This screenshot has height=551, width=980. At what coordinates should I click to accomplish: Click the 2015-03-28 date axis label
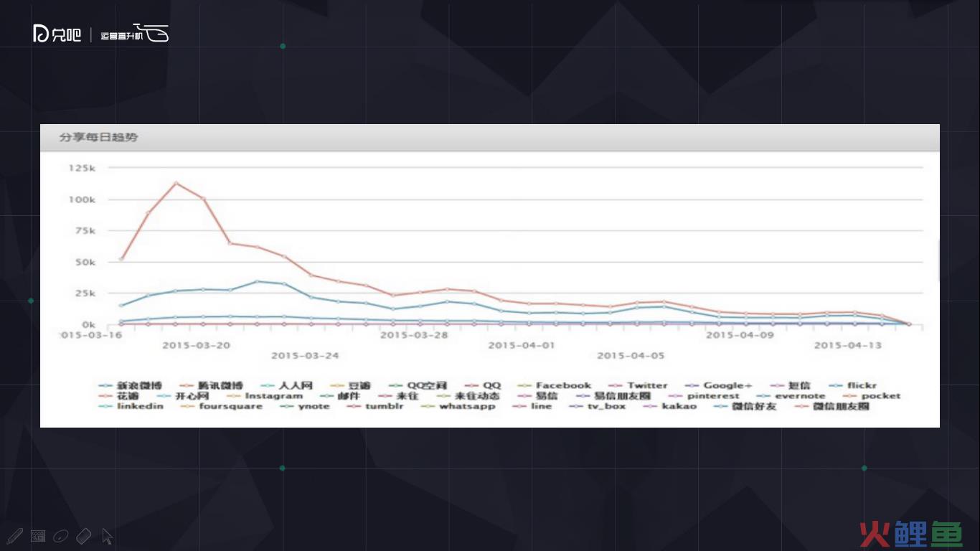point(413,335)
